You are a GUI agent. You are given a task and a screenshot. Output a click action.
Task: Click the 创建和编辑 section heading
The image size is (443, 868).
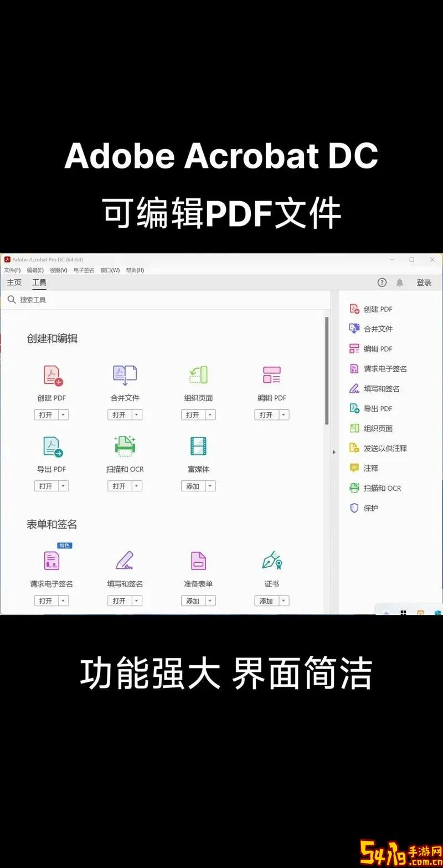[x=52, y=338]
